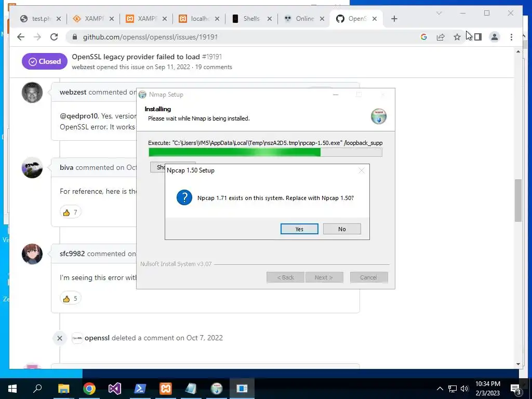Open Visual Studio from the taskbar
This screenshot has width=532, height=399.
[x=115, y=389]
